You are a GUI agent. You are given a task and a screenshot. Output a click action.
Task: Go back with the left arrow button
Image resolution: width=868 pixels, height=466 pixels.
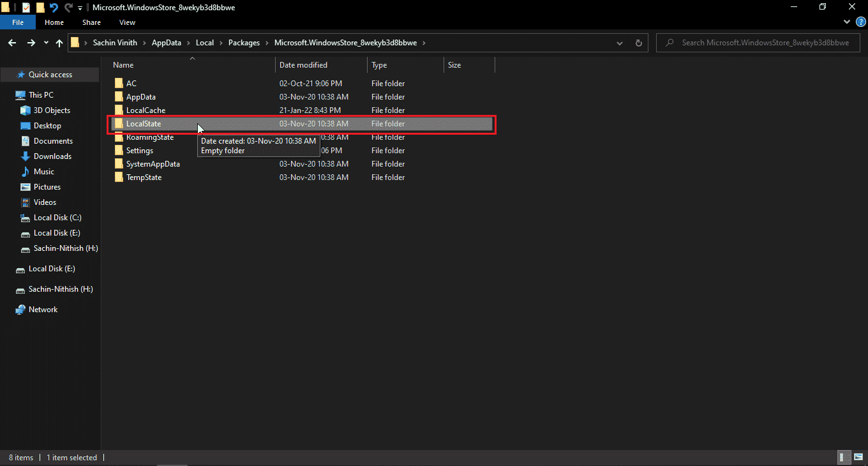pos(13,43)
